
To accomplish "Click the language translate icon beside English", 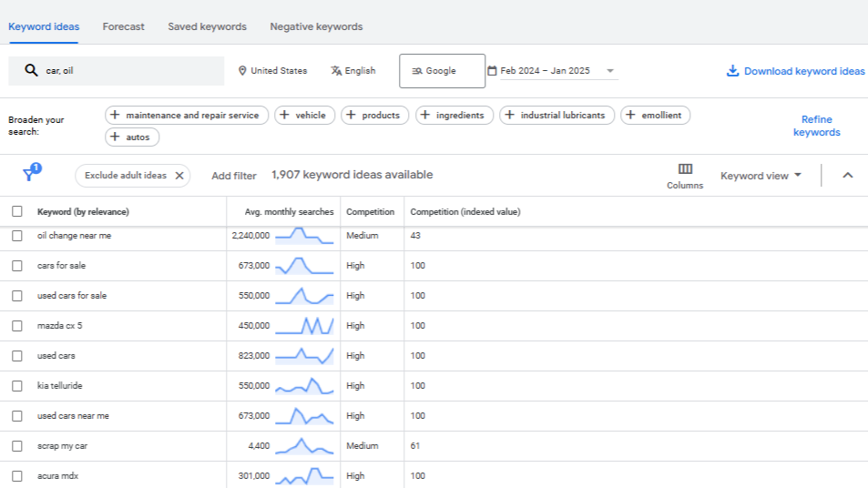I will [336, 71].
